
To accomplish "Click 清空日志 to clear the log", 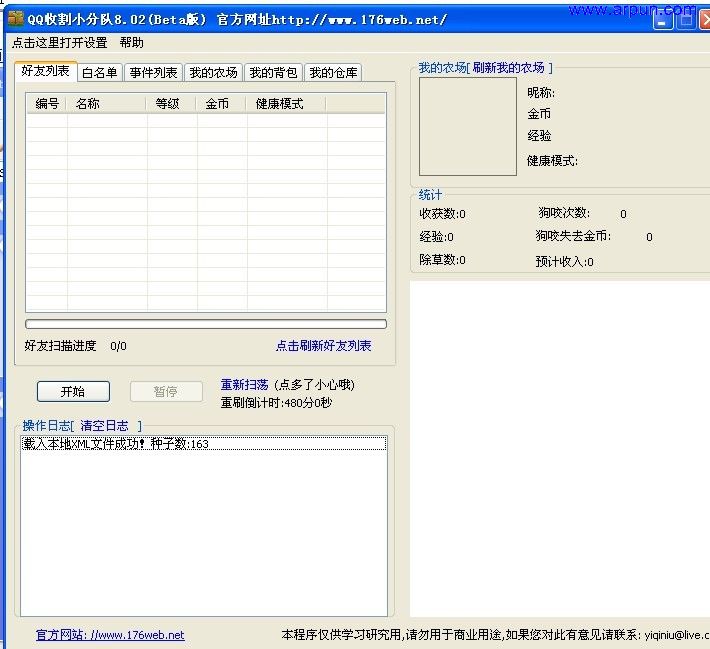I will (x=105, y=426).
